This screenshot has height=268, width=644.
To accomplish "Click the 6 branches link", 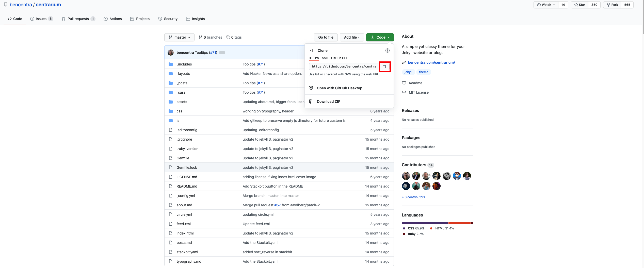I will (x=210, y=37).
